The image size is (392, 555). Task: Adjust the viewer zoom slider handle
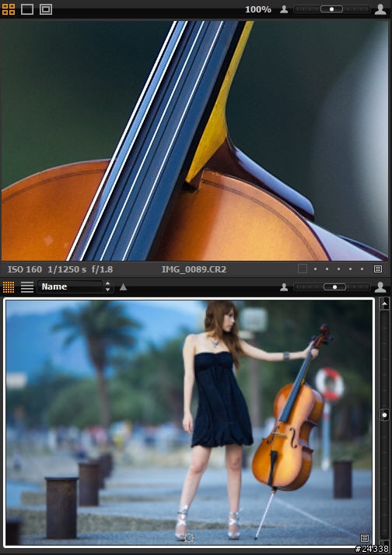coord(331,9)
